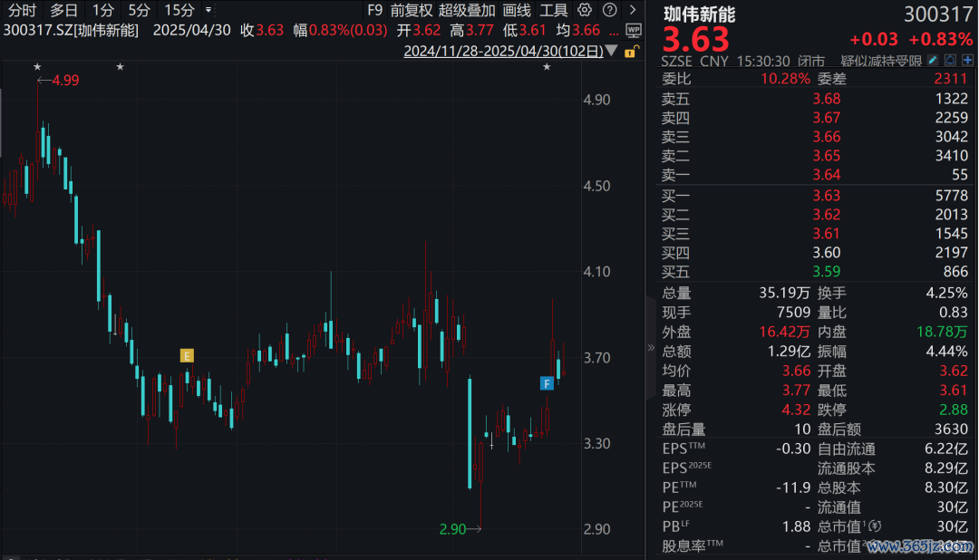Open the chart settings gear icon
Screen dimensions: 979x560
click(x=585, y=10)
